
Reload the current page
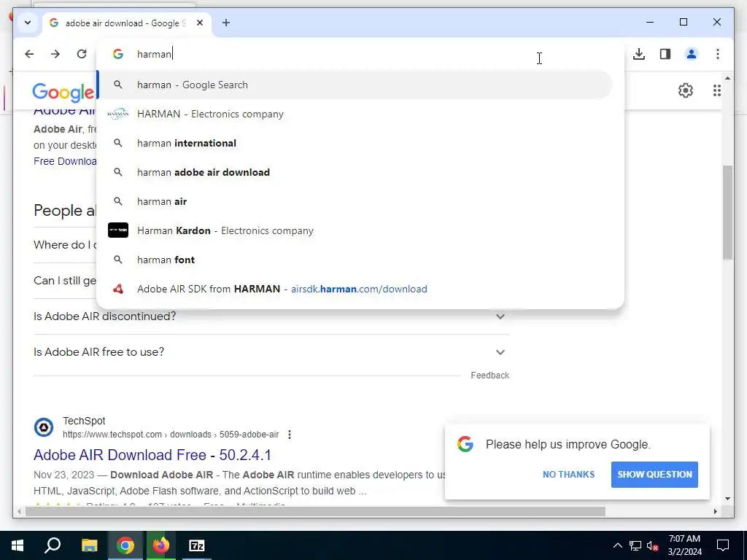point(82,54)
